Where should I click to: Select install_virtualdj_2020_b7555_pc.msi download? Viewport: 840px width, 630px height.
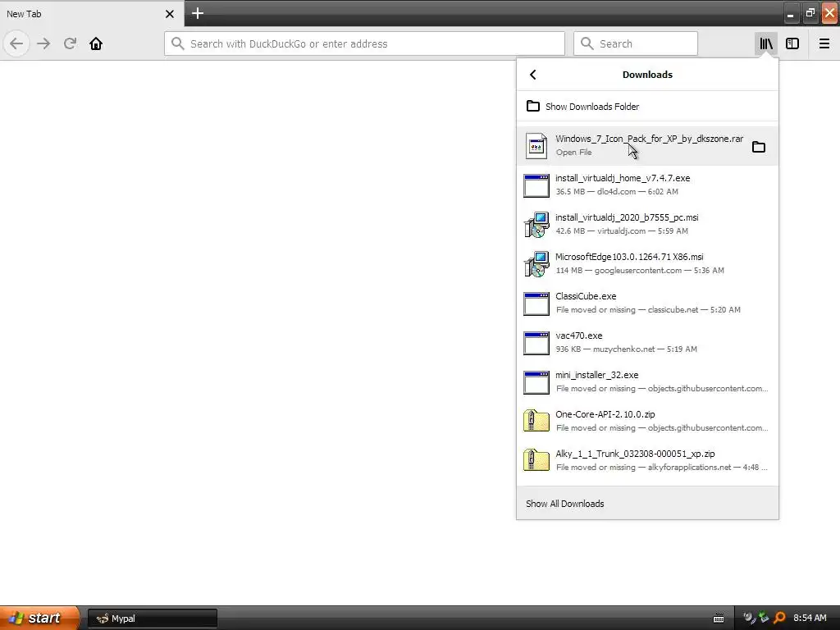coord(647,225)
